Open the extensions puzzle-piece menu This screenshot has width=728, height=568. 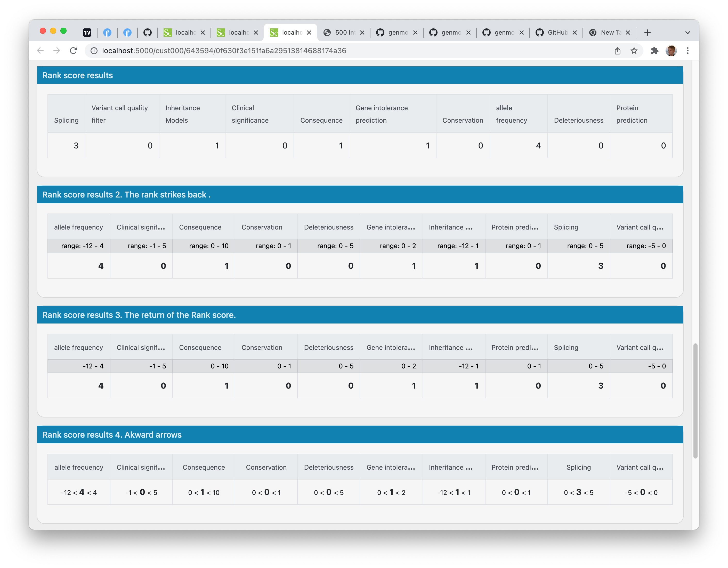point(655,51)
